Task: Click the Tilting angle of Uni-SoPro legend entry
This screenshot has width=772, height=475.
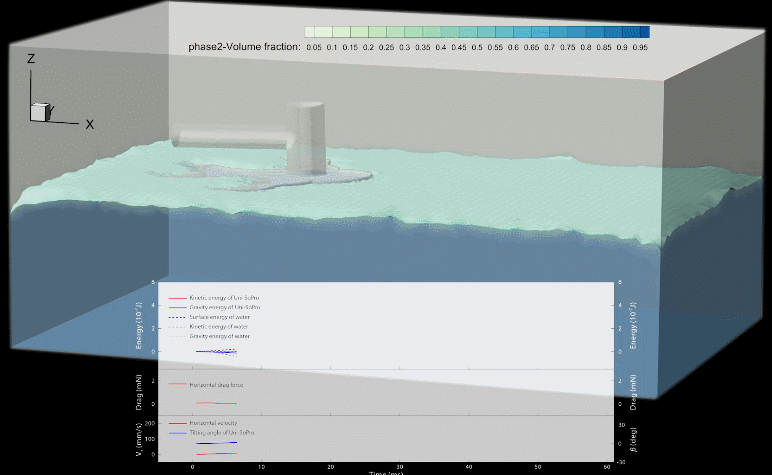Action: [221, 433]
